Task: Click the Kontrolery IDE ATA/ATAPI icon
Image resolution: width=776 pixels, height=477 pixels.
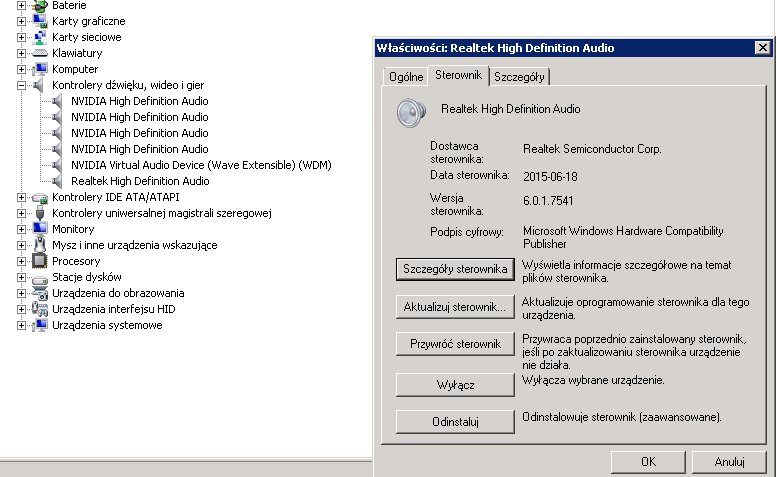Action: point(40,197)
